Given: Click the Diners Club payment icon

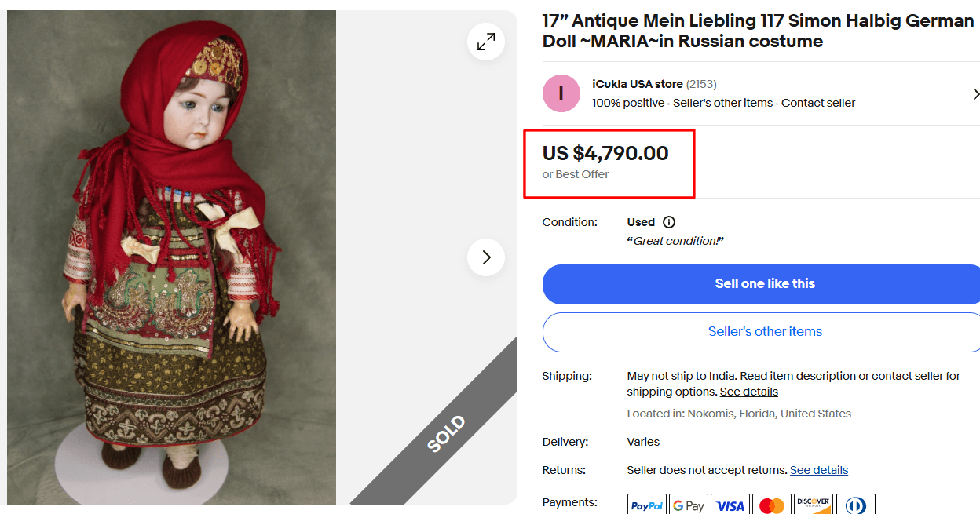Looking at the screenshot, I should [x=856, y=504].
